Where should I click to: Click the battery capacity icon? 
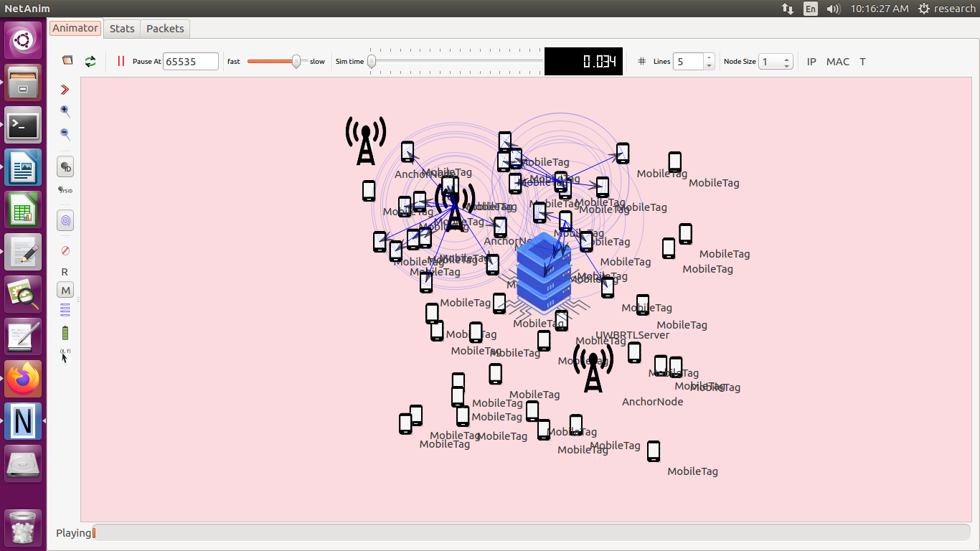(65, 333)
